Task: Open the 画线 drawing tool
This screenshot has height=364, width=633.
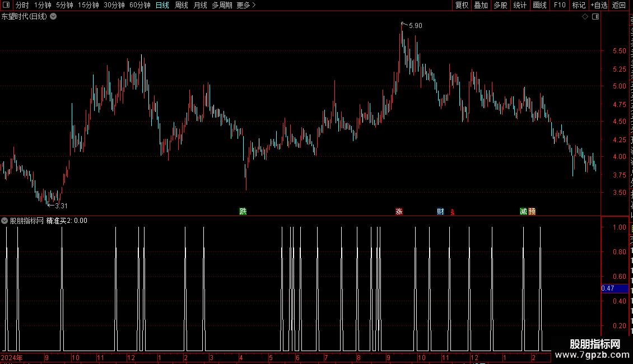Action: (x=540, y=5)
